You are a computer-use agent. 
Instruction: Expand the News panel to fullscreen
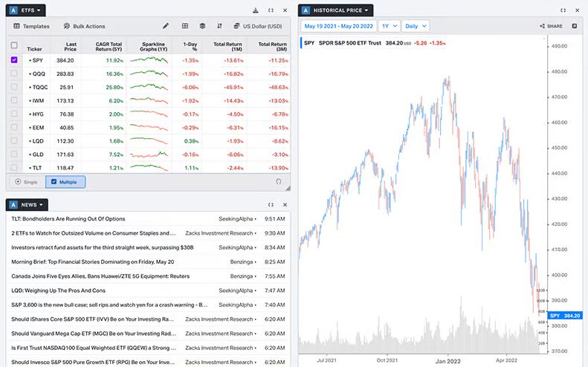pos(271,205)
